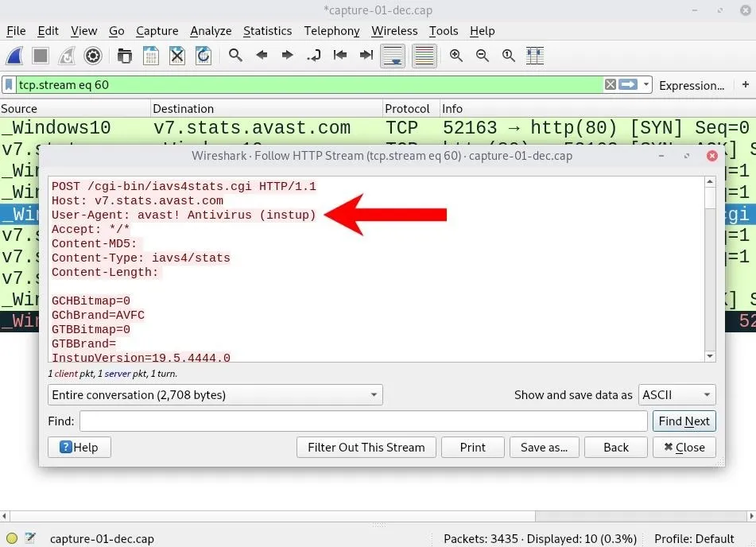This screenshot has width=756, height=547.
Task: Open Find Packet magnifier icon
Action: coord(235,55)
